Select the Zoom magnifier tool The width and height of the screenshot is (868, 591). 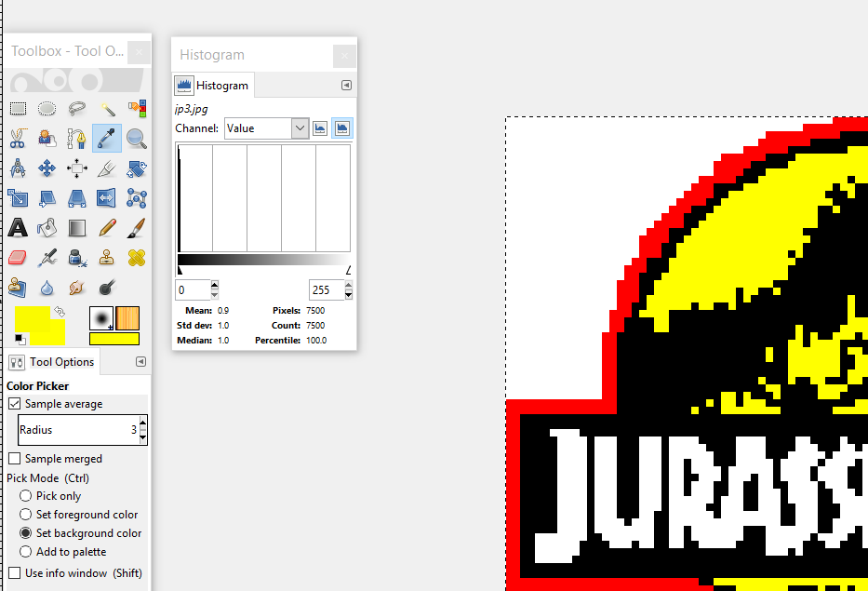(x=137, y=138)
